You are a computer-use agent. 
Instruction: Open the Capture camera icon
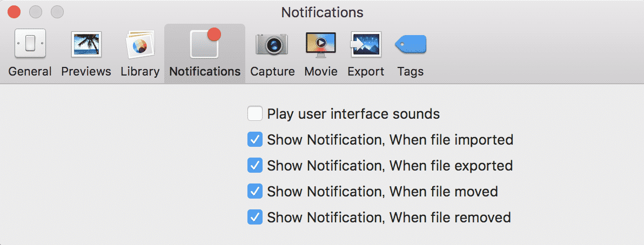[x=272, y=44]
